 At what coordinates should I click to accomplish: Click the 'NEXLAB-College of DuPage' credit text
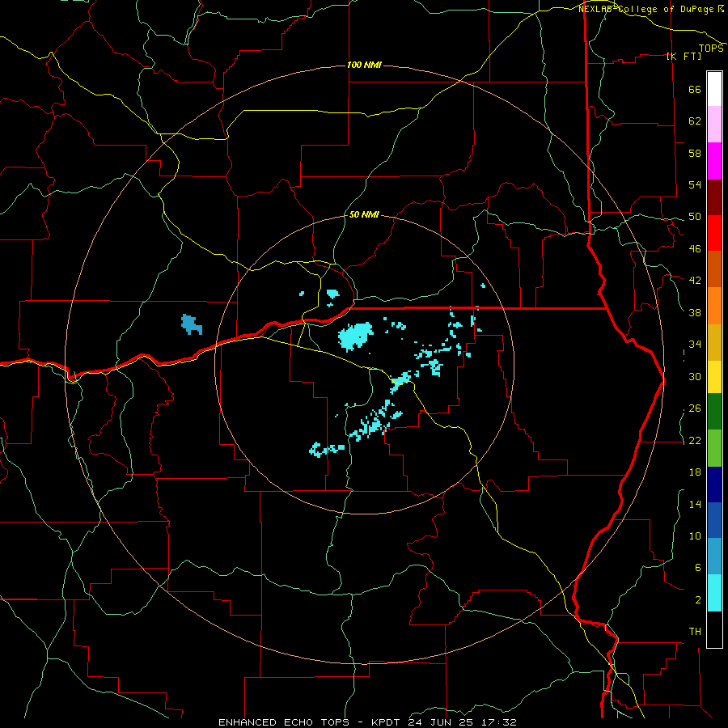pyautogui.click(x=647, y=9)
